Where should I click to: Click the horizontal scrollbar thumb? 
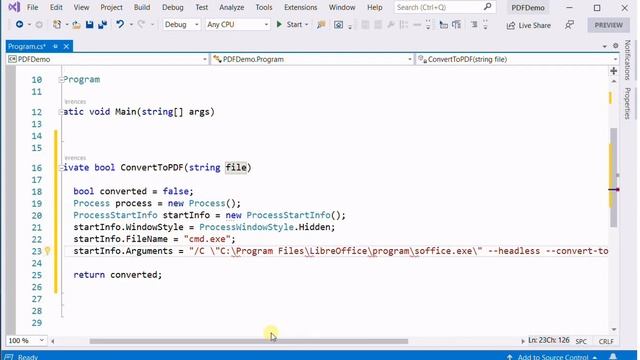pyautogui.click(x=249, y=341)
